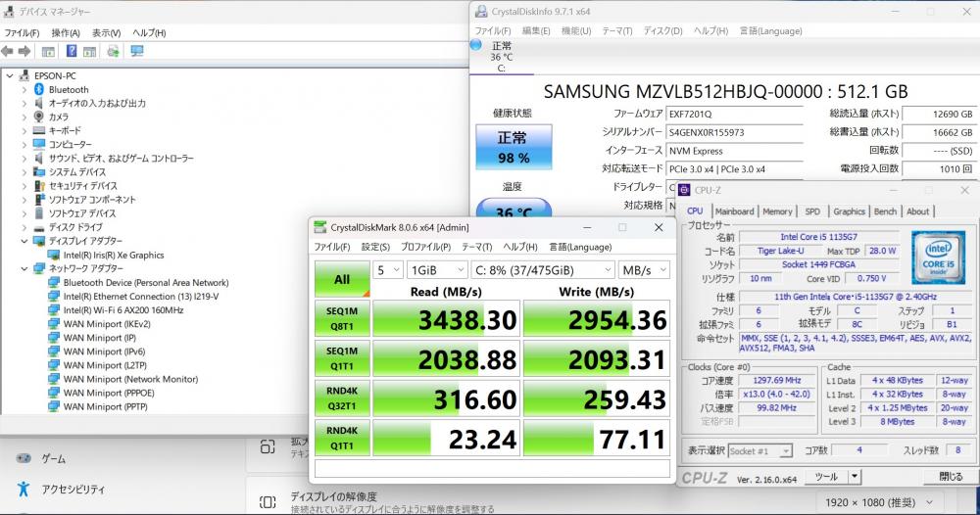Collapse the network adapters tree node
This screenshot has width=980, height=515.
tap(24, 268)
